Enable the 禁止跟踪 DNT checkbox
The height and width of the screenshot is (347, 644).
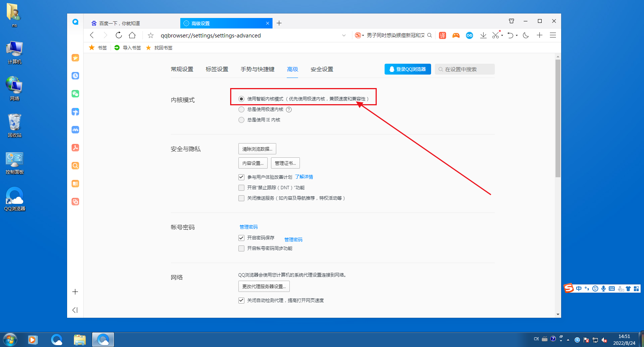tap(241, 187)
